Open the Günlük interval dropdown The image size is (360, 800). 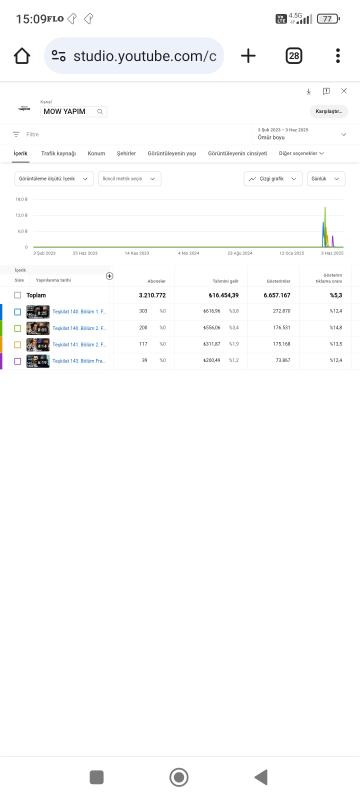[326, 179]
